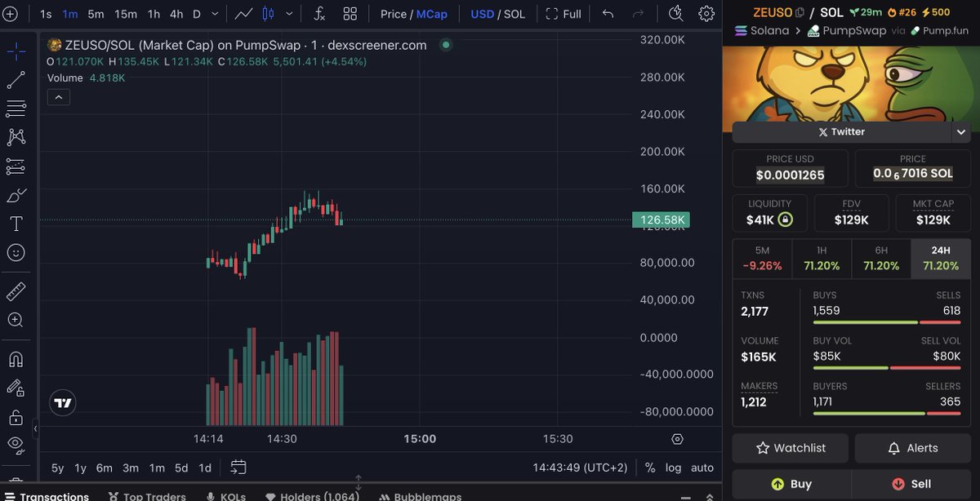The image size is (980, 501).
Task: Select the 4h interval
Action: click(x=176, y=14)
